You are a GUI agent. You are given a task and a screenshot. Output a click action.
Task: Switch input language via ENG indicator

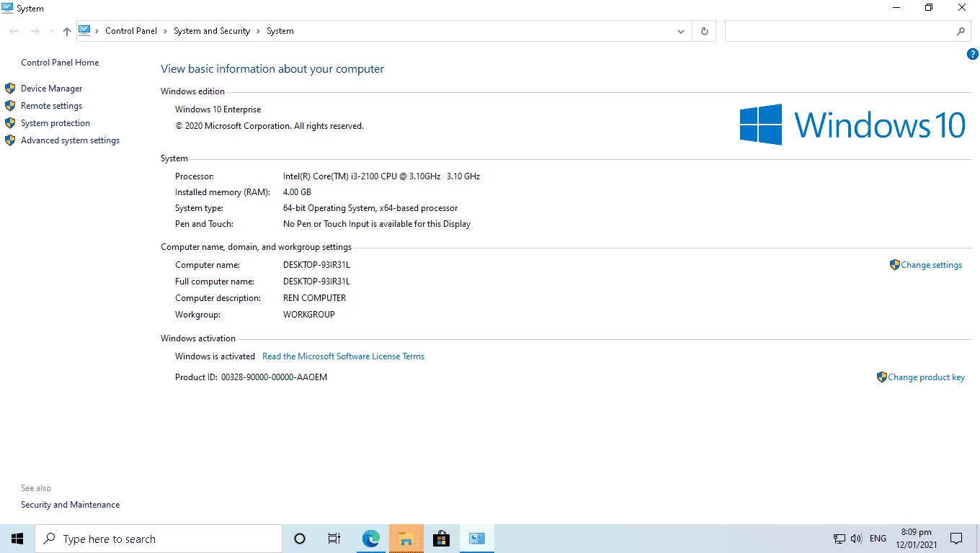tap(878, 539)
